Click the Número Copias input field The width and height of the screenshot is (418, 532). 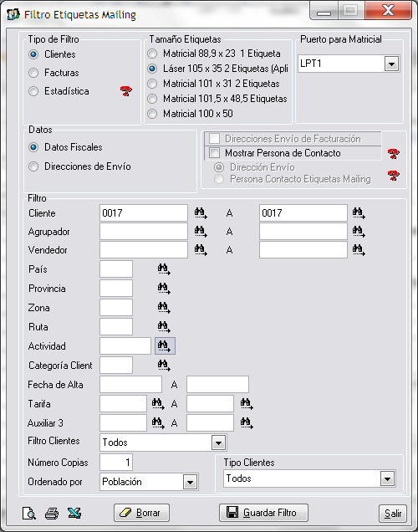point(116,463)
